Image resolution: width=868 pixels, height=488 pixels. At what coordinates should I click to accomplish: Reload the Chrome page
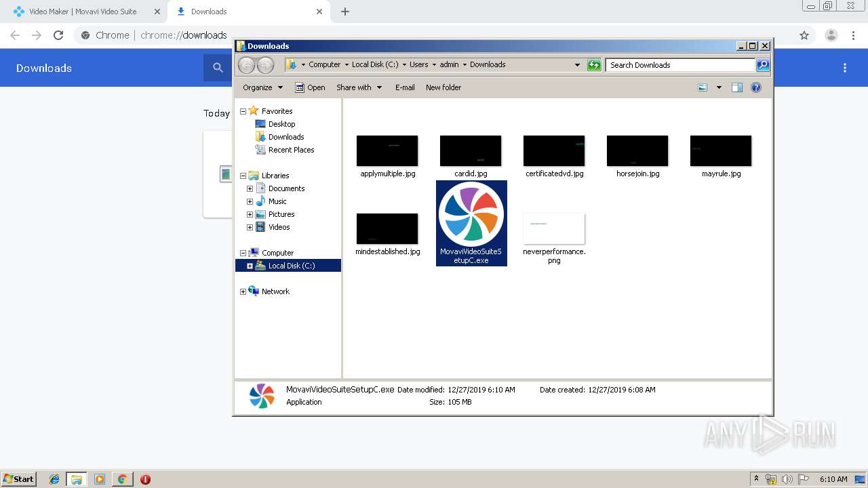click(x=58, y=35)
